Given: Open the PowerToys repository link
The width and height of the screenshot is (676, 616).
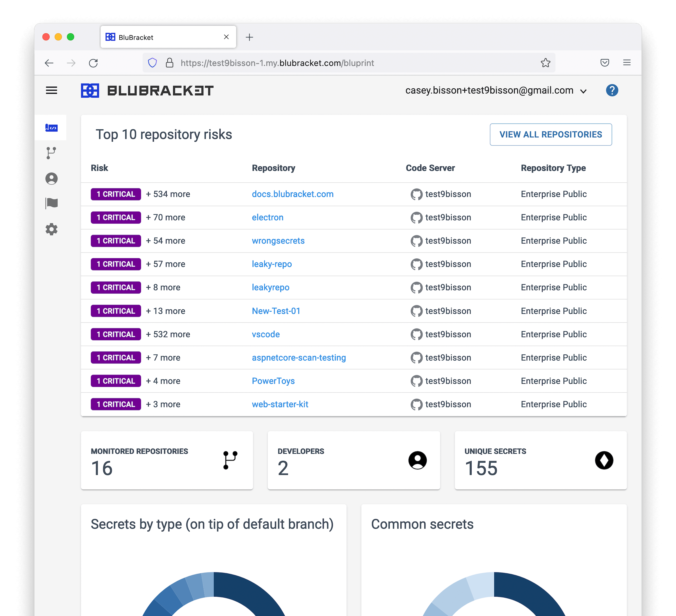Looking at the screenshot, I should pos(273,381).
